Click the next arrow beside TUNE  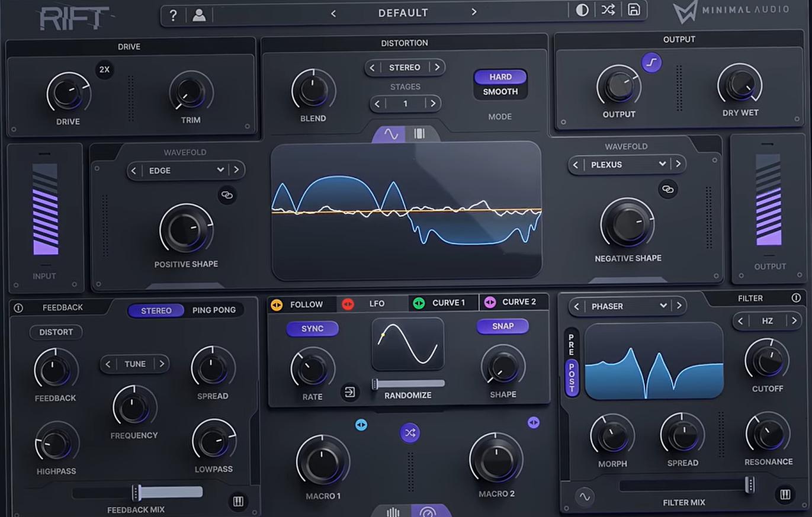pyautogui.click(x=161, y=364)
